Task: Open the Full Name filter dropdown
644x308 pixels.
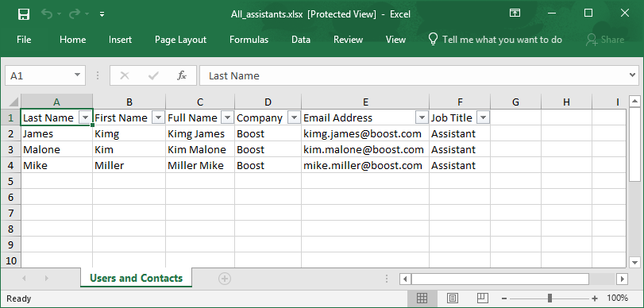Action: coord(227,117)
